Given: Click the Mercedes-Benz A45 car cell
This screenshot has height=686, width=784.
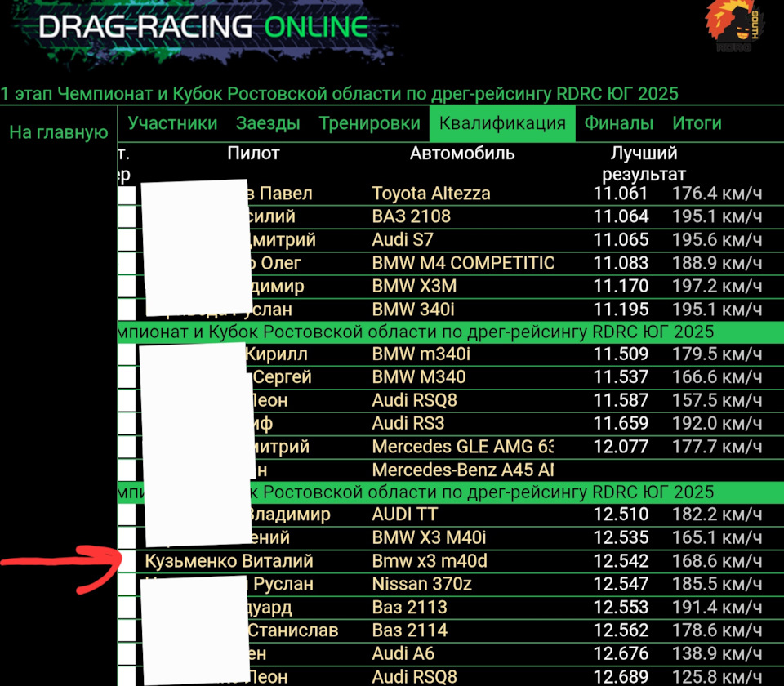Looking at the screenshot, I should 463,470.
